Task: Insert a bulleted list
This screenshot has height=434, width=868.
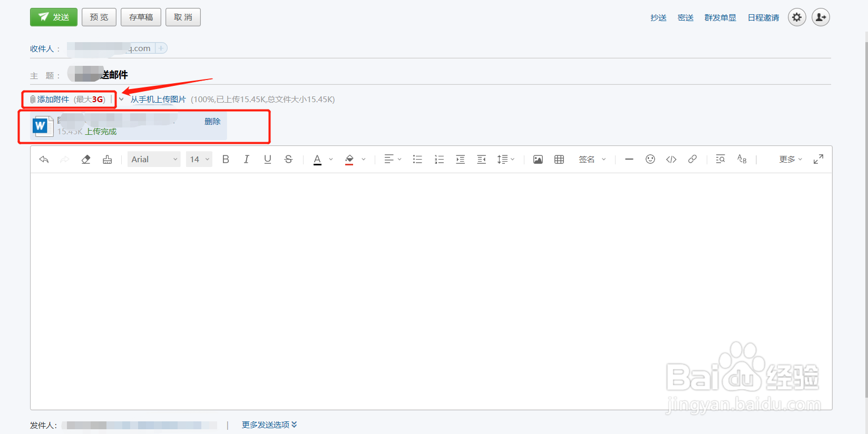Action: point(417,159)
